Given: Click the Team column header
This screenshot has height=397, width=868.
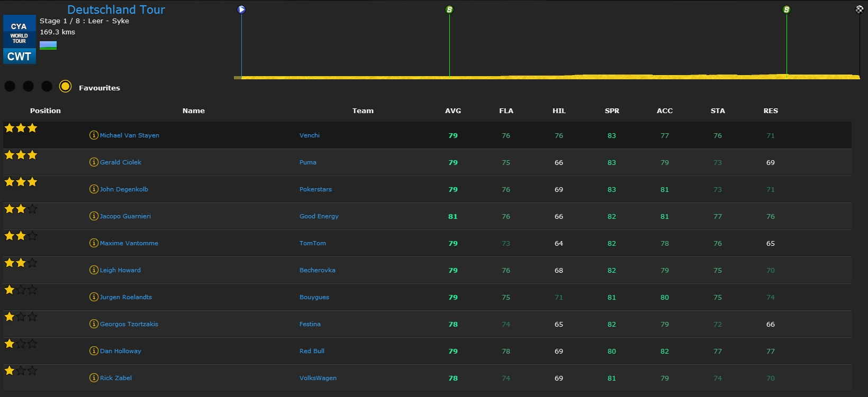Looking at the screenshot, I should pyautogui.click(x=363, y=110).
